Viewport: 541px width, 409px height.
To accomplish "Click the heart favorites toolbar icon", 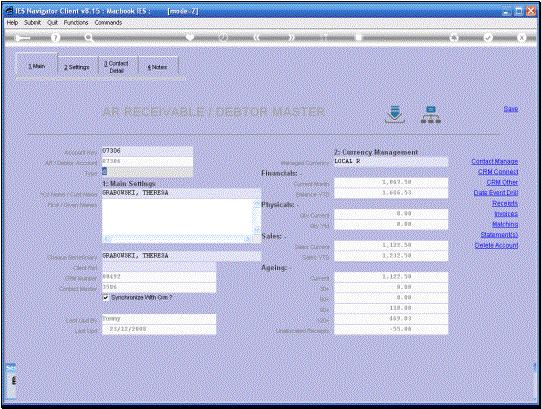I will 190,37.
